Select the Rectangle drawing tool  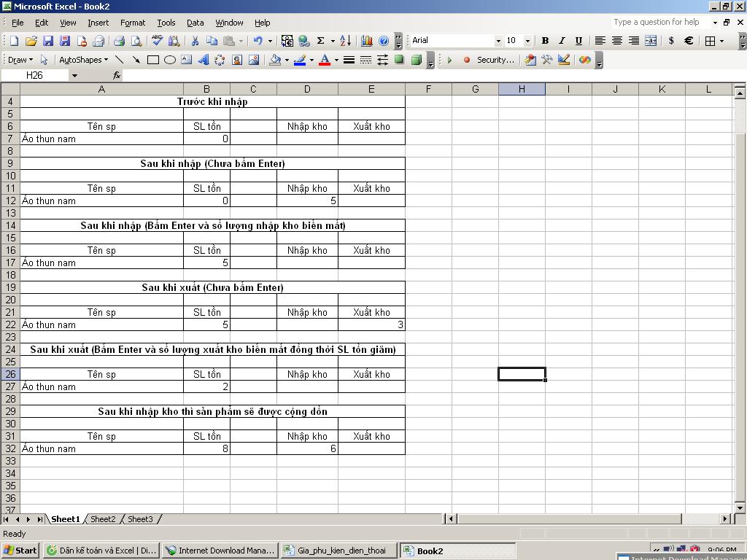(x=153, y=60)
